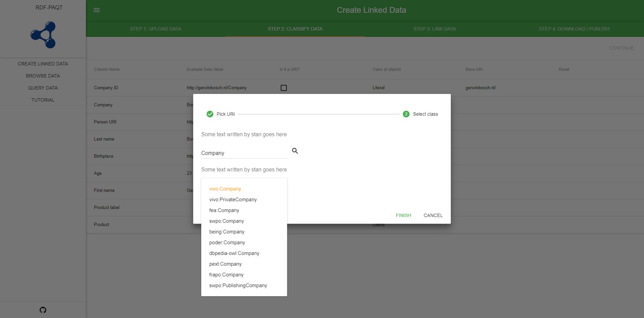Pick being:Company in the dropdown
Viewport: 644px width, 318px height.
(227, 232)
